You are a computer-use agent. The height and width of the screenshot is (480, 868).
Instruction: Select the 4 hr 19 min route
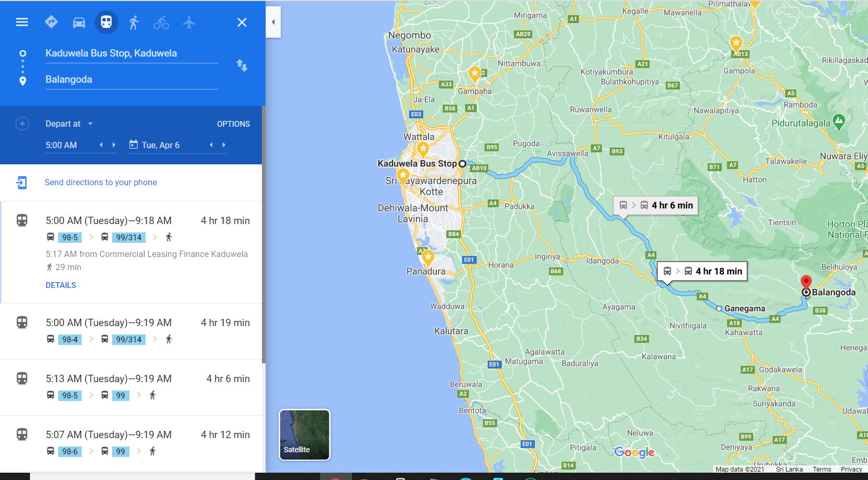(131, 331)
